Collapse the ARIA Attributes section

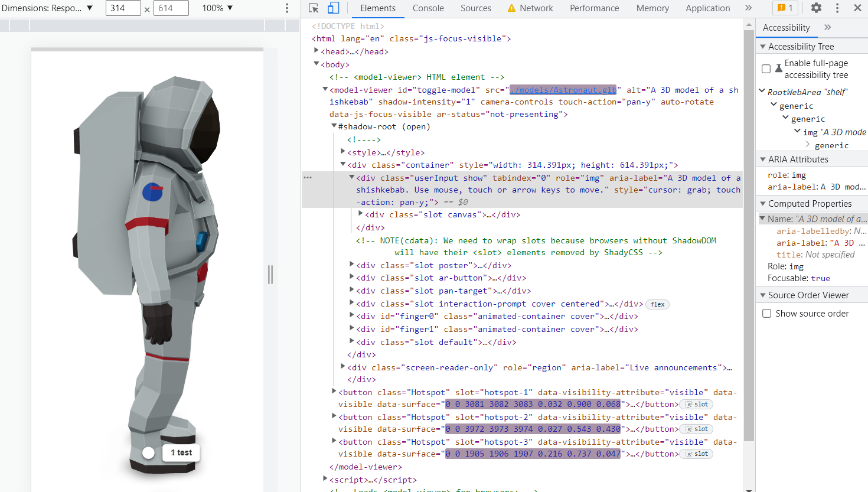point(763,159)
